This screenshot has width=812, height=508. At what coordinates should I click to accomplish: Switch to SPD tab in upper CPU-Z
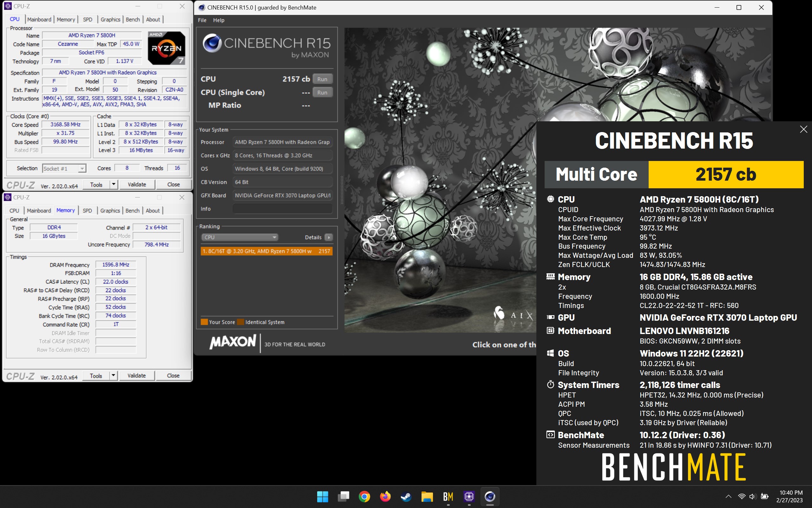(x=88, y=19)
